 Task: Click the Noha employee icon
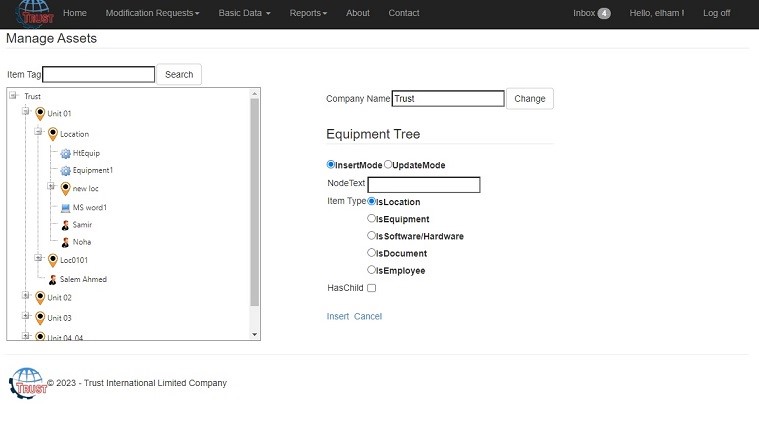pos(65,242)
